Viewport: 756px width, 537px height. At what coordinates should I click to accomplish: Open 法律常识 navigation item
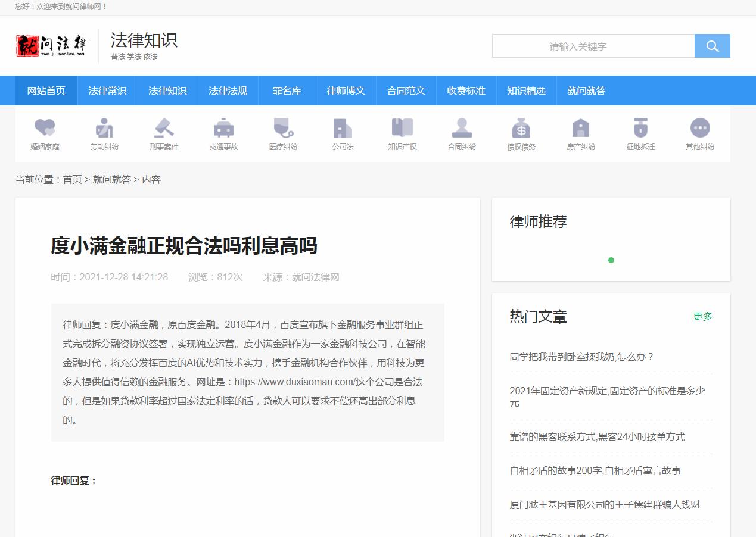[x=107, y=90]
